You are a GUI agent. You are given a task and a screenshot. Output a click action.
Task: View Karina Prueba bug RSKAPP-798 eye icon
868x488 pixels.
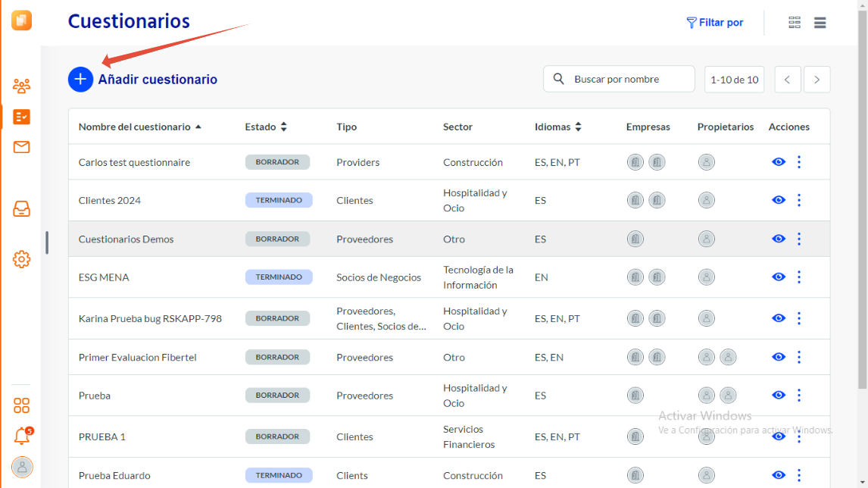pos(779,318)
